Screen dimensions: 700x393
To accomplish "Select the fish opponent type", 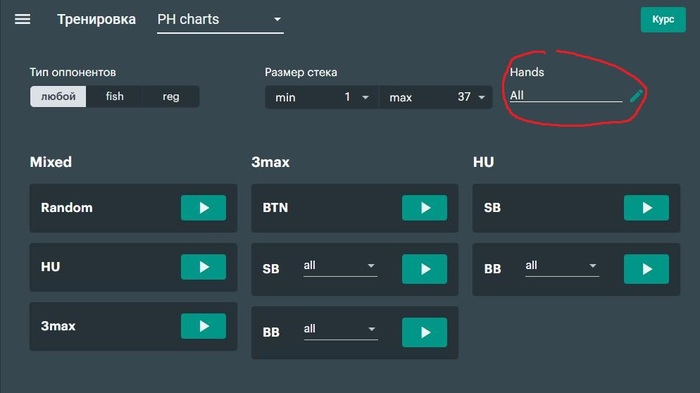I will (114, 96).
